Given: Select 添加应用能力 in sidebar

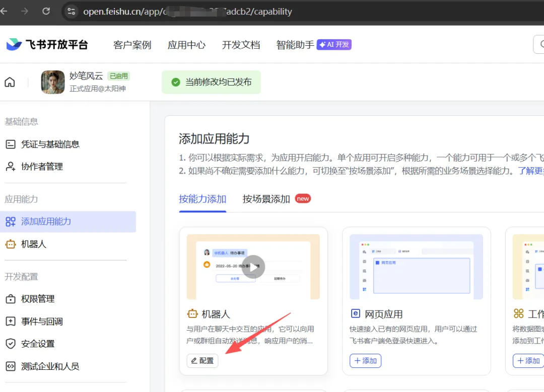Looking at the screenshot, I should (68, 221).
